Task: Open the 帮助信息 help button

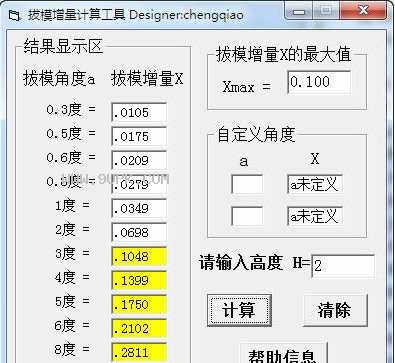Action: click(283, 353)
